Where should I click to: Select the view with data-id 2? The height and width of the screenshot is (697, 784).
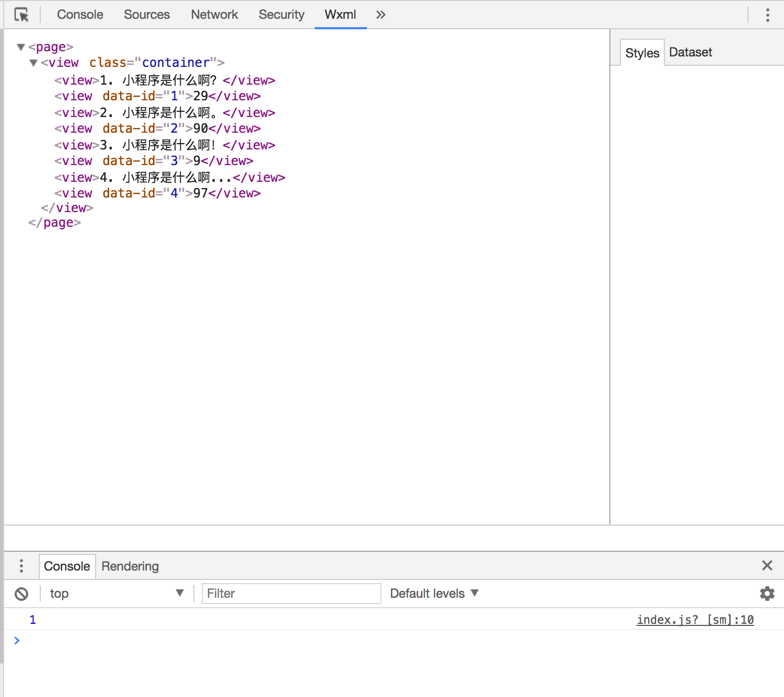(x=157, y=129)
